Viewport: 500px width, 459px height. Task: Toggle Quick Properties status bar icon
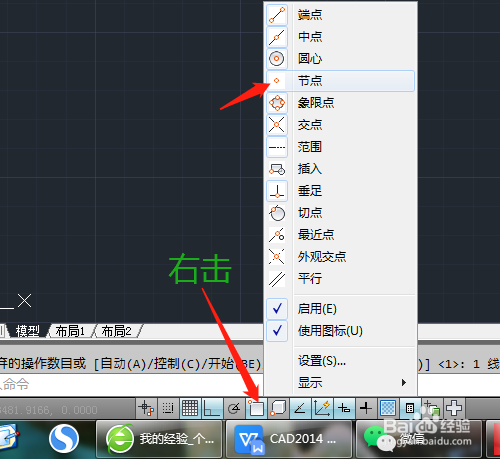tap(410, 408)
